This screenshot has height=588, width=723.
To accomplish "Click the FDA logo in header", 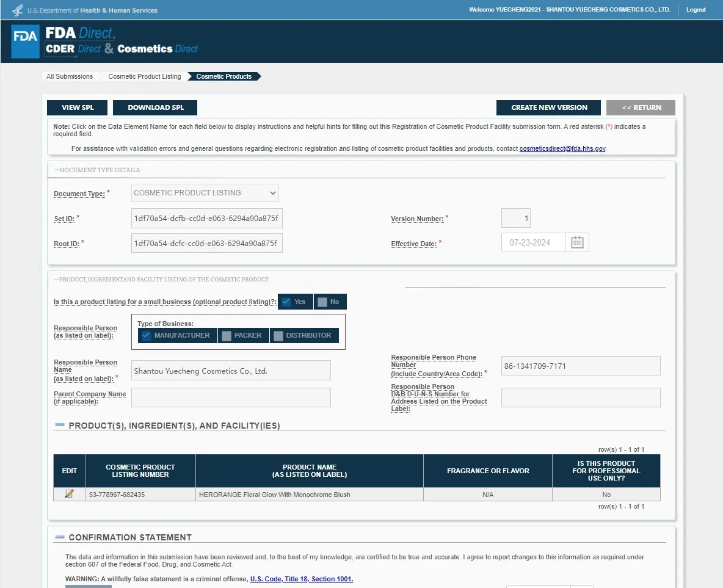I will (26, 41).
